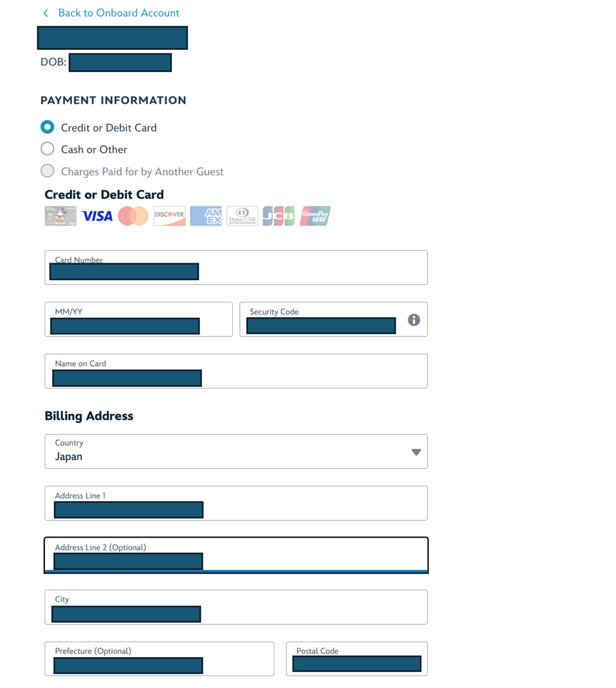Click the Diners Club logo
The image size is (616, 688).
click(243, 216)
